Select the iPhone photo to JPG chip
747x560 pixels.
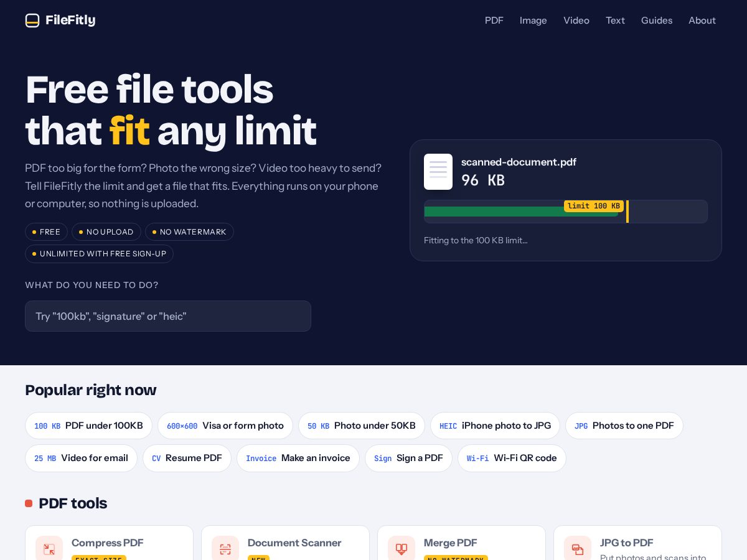tap(496, 426)
